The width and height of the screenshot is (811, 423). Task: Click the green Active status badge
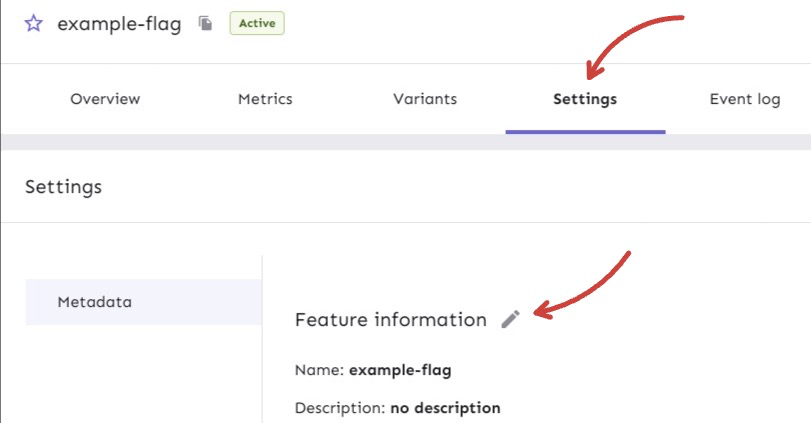click(x=257, y=23)
